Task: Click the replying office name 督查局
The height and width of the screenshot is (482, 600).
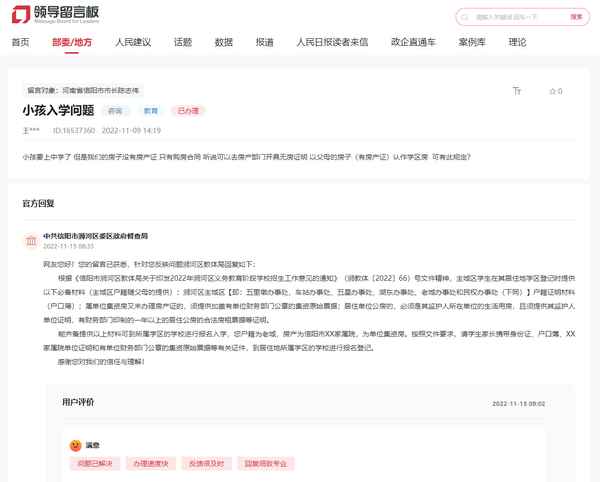Action: 95,236
